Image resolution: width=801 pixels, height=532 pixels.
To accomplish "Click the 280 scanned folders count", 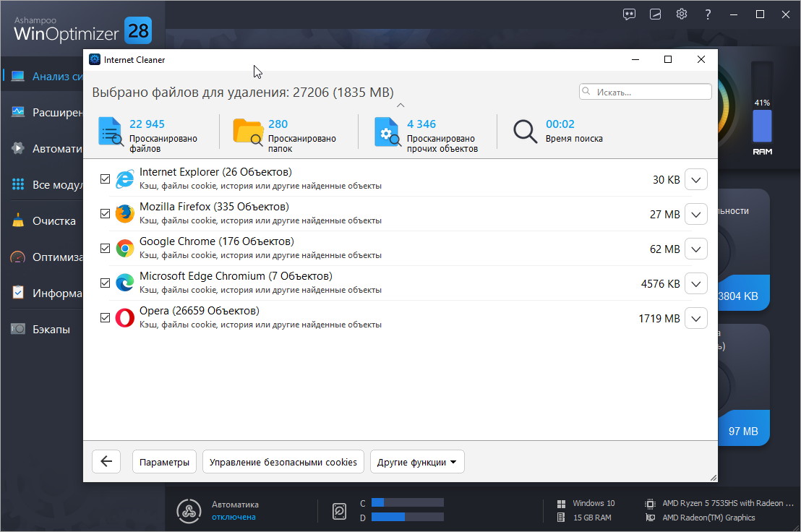I will pos(278,124).
